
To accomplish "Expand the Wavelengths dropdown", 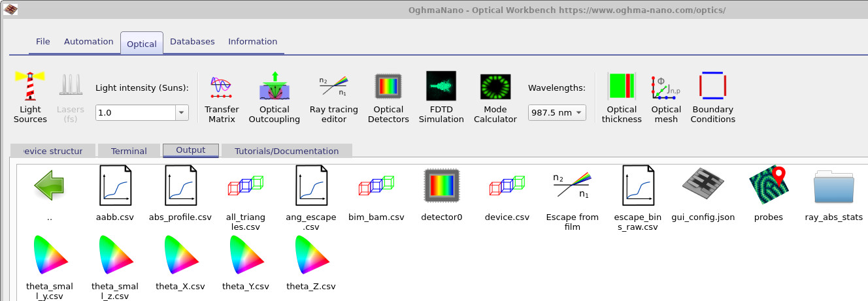I will (x=579, y=113).
